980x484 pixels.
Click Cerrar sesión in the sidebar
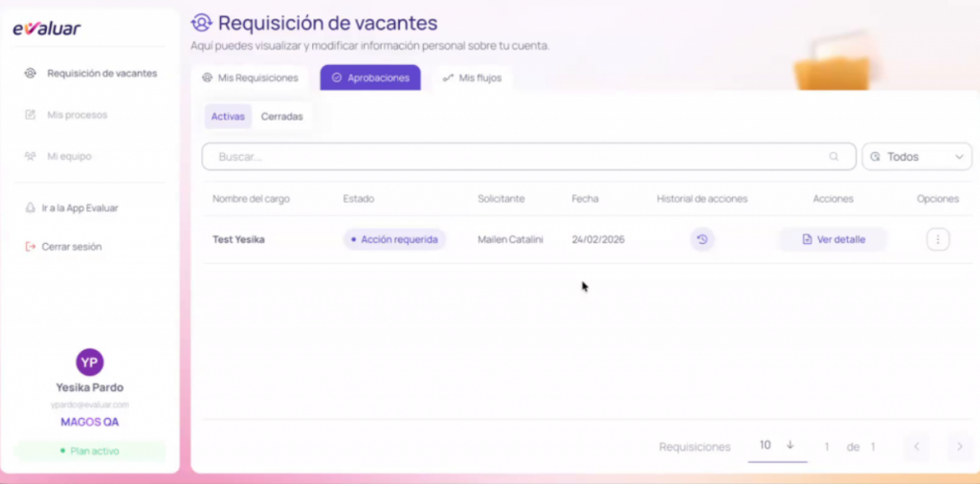(x=71, y=247)
